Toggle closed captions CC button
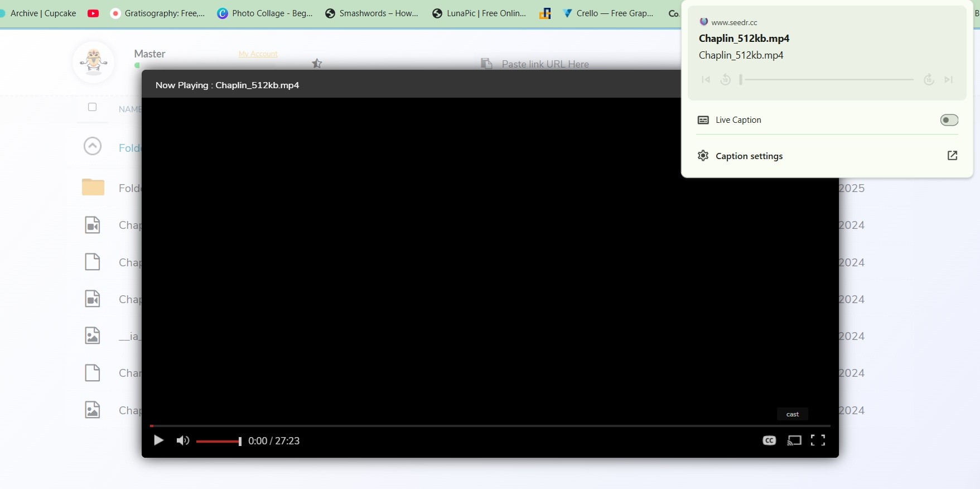Screen dimensions: 980x489 click(x=769, y=440)
